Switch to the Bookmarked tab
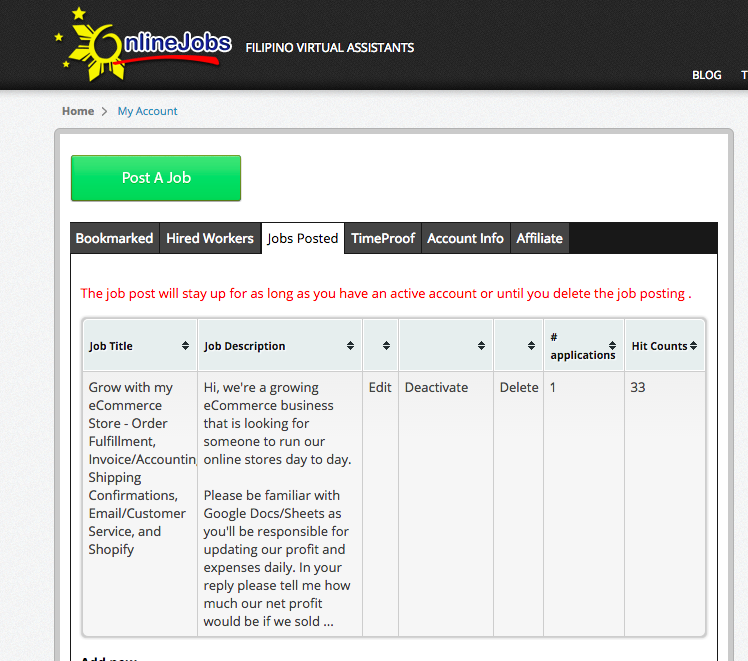 tap(114, 238)
